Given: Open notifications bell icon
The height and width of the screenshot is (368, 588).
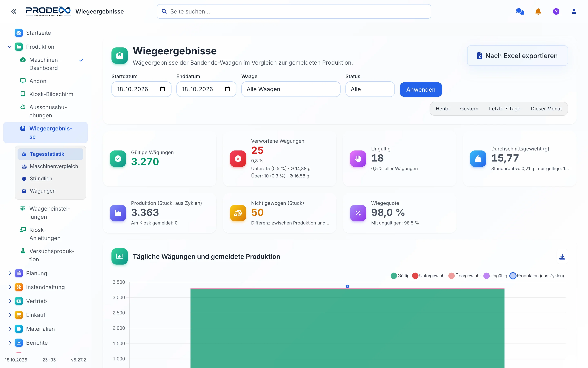Looking at the screenshot, I should coord(538,11).
